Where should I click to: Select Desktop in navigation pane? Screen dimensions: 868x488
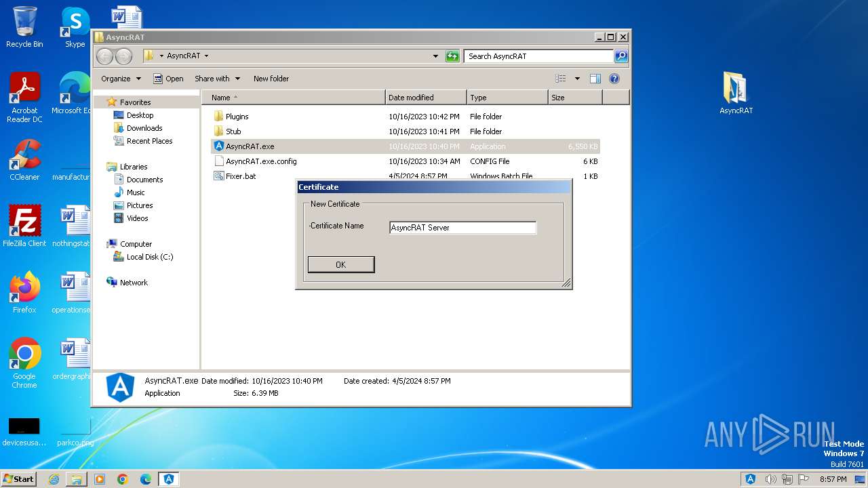tap(140, 115)
